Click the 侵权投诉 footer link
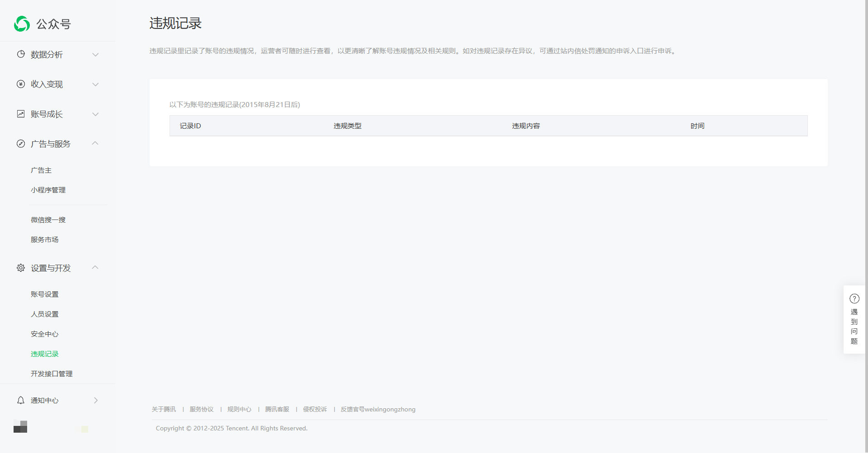 click(315, 409)
